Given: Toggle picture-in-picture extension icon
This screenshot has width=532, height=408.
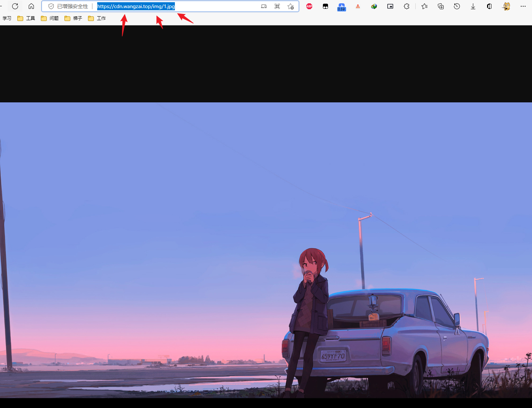Looking at the screenshot, I should (390, 6).
